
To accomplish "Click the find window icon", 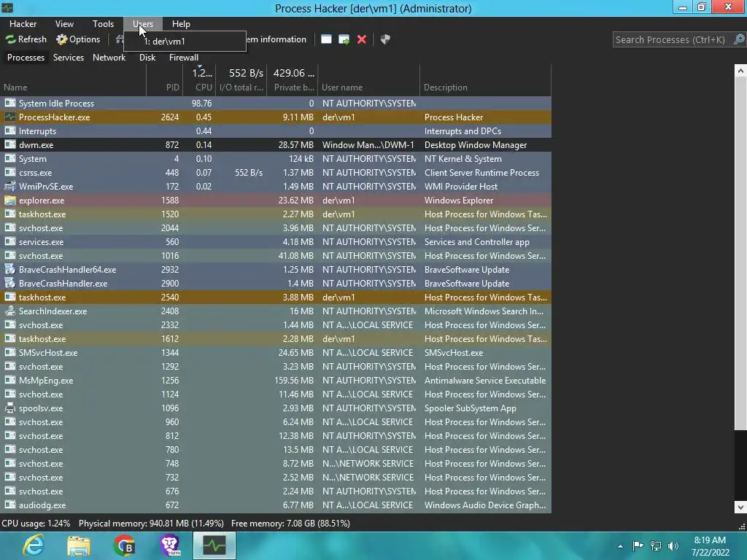I will click(326, 39).
